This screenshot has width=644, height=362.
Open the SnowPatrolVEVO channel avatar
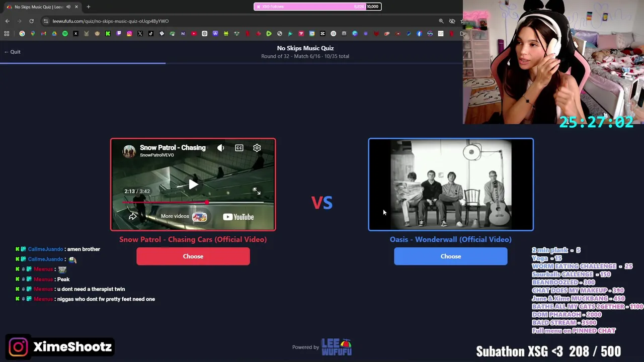pyautogui.click(x=129, y=151)
